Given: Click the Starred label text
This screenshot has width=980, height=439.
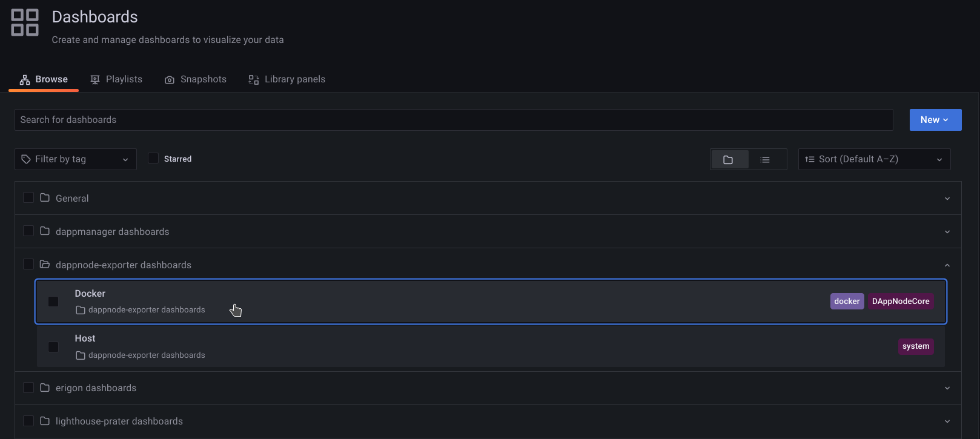Looking at the screenshot, I should (177, 159).
